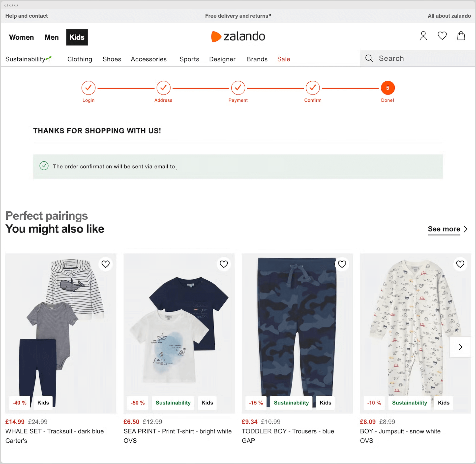The height and width of the screenshot is (464, 476).
Task: Favorite the WHALE SET tracksuit
Action: click(106, 264)
